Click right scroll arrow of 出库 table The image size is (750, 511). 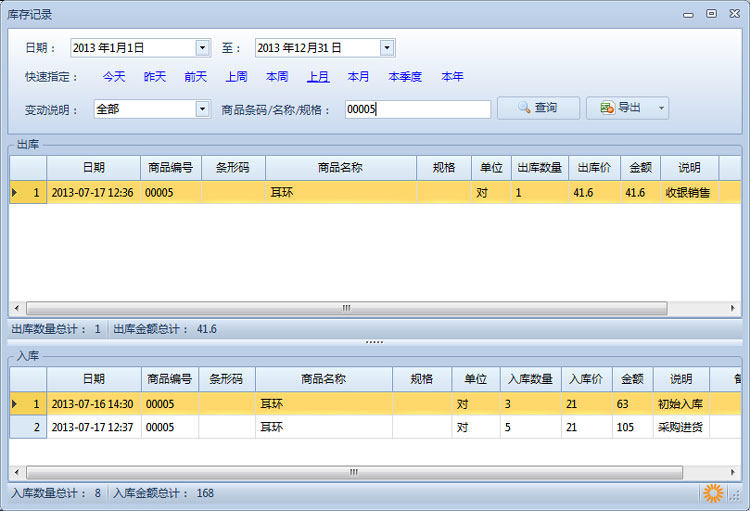click(733, 308)
